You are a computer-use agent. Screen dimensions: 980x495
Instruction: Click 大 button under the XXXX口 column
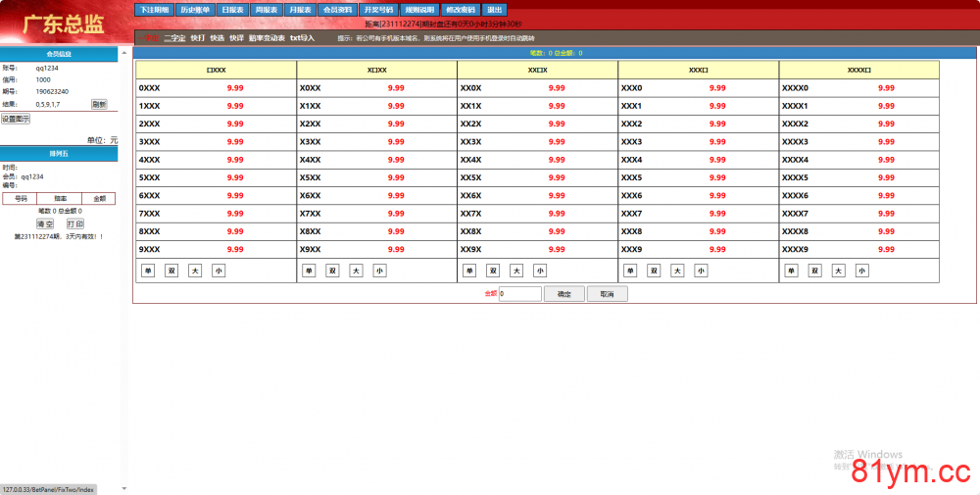[839, 271]
